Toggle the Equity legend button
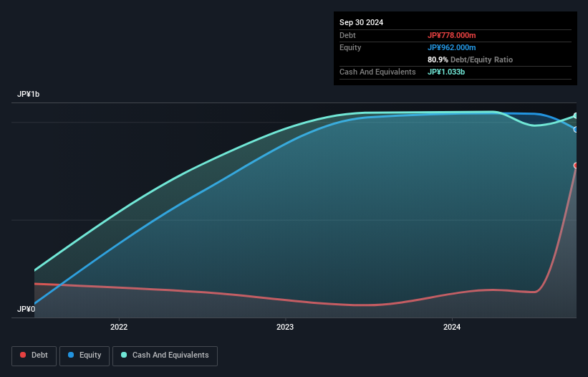The image size is (588, 377). pyautogui.click(x=85, y=355)
